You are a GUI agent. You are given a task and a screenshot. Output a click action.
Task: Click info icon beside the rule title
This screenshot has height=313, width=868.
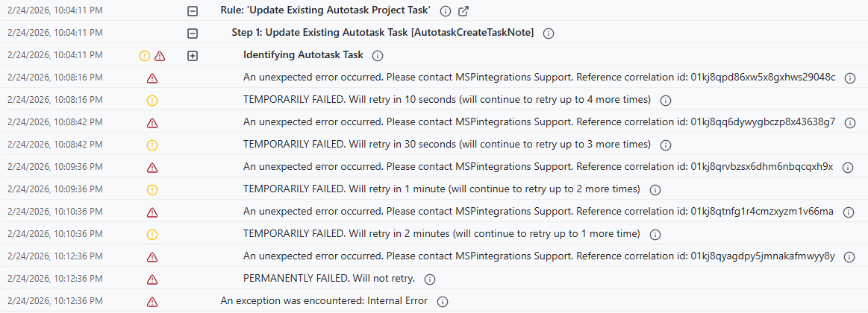coord(446,11)
